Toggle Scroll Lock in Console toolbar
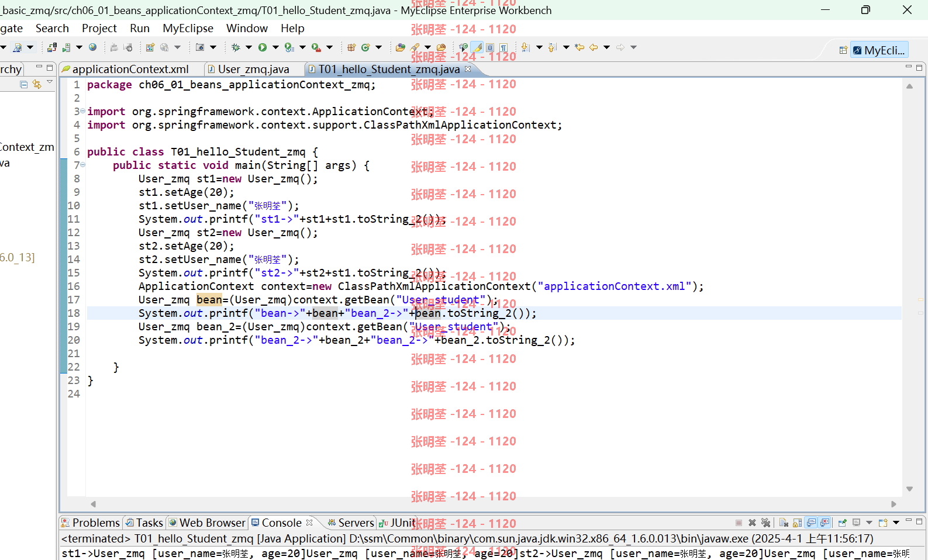 pos(797,523)
